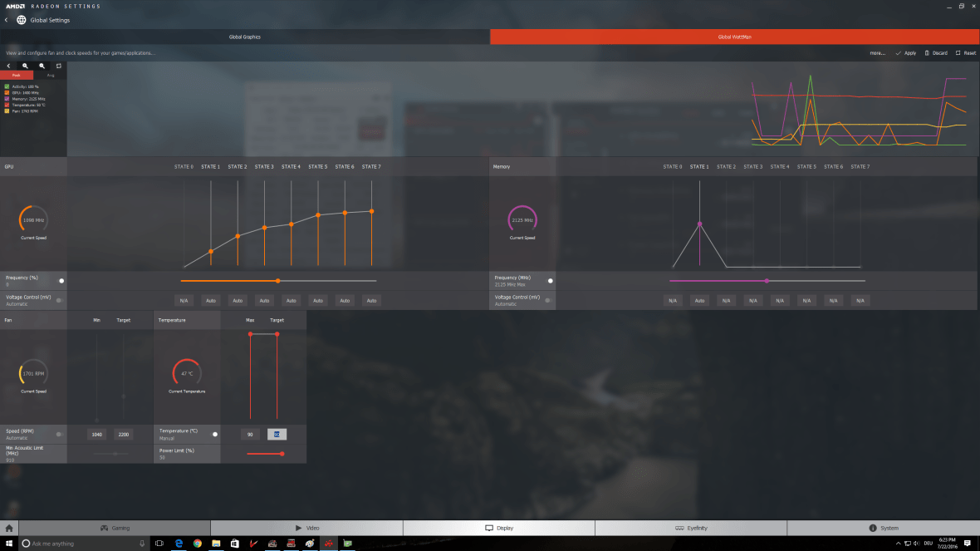Open the Microsoft Edge icon in the taskbar

click(179, 544)
